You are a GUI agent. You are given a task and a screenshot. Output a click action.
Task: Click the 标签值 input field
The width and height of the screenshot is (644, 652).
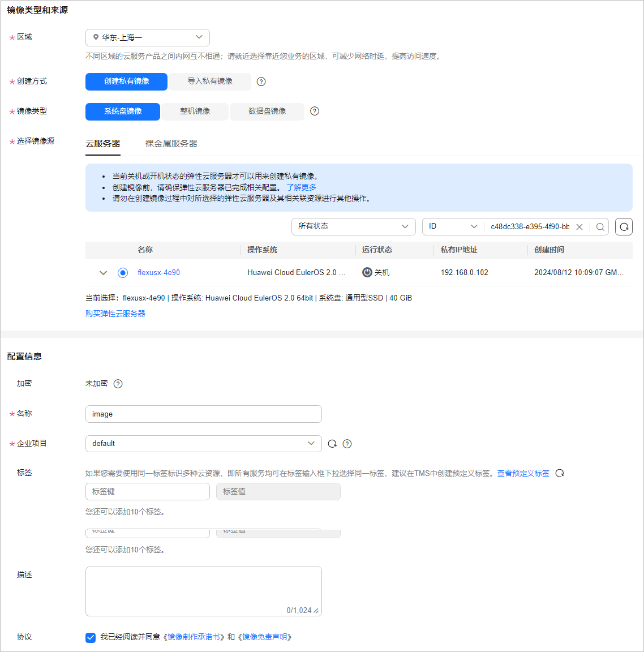coord(278,491)
